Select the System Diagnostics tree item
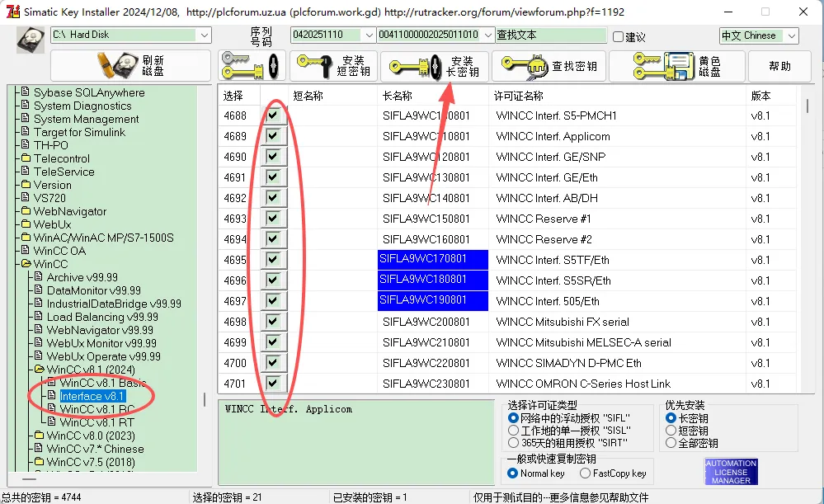The height and width of the screenshot is (504, 824). tap(82, 106)
